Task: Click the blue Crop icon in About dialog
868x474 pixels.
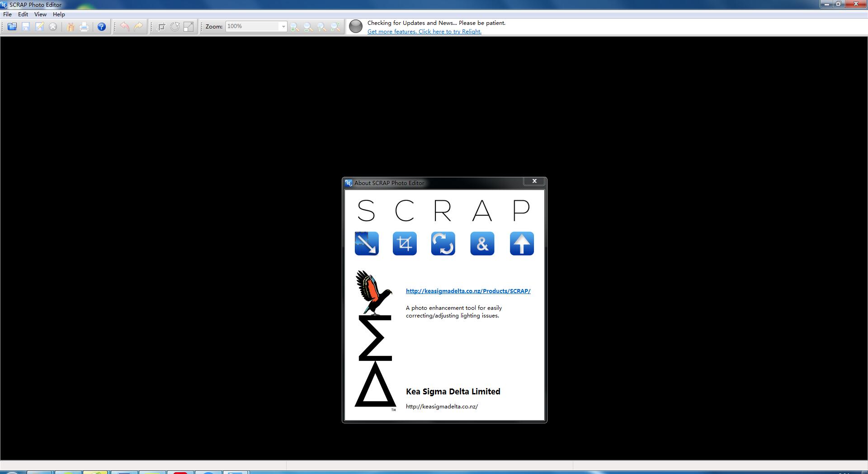Action: tap(405, 243)
